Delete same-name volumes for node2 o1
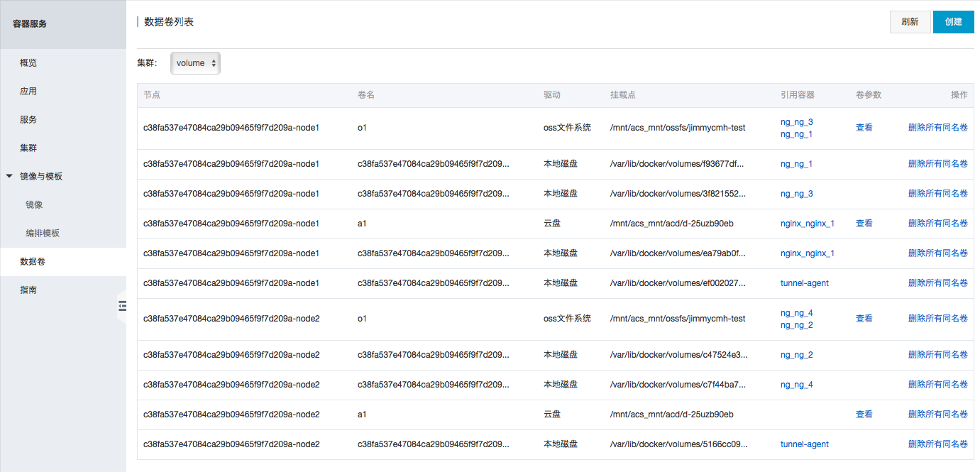 [937, 319]
